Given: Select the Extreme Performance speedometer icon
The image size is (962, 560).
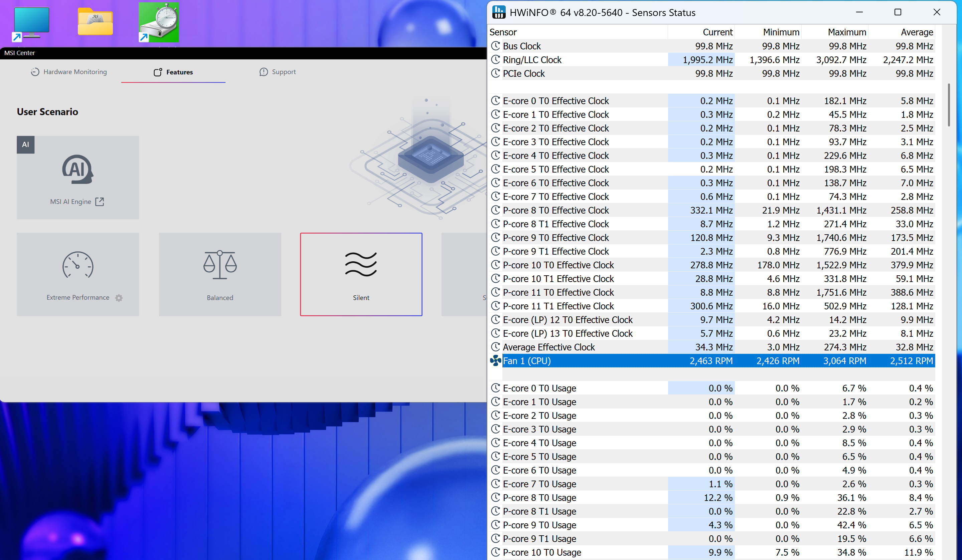Looking at the screenshot, I should (78, 265).
